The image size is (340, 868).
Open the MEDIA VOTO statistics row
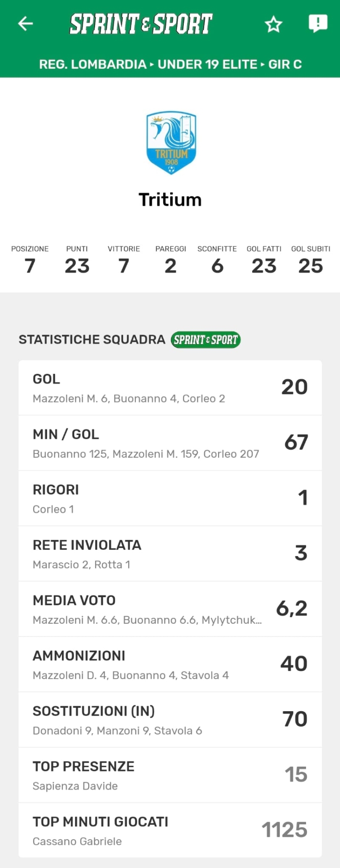(170, 609)
